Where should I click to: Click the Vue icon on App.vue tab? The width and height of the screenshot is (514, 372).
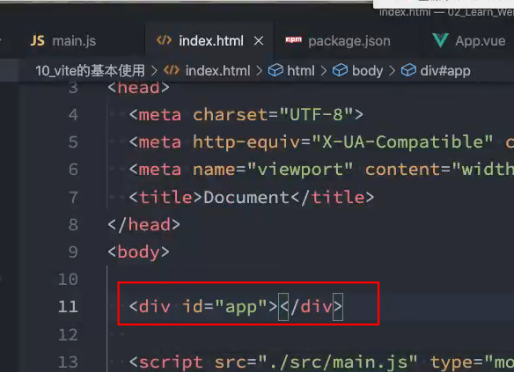tap(440, 41)
